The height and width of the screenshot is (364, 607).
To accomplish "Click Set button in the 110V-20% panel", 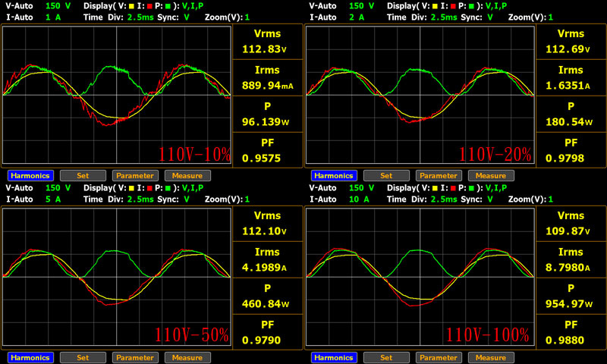I will [x=386, y=176].
